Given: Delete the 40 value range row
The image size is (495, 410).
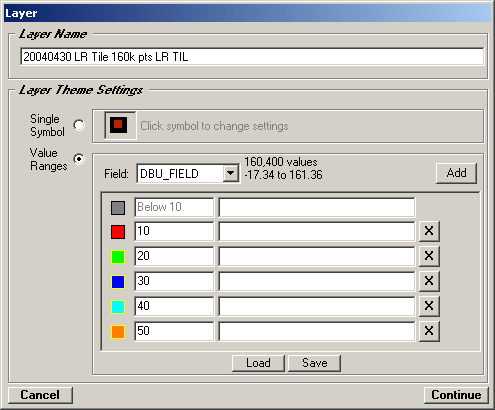Looking at the screenshot, I should [x=429, y=306].
